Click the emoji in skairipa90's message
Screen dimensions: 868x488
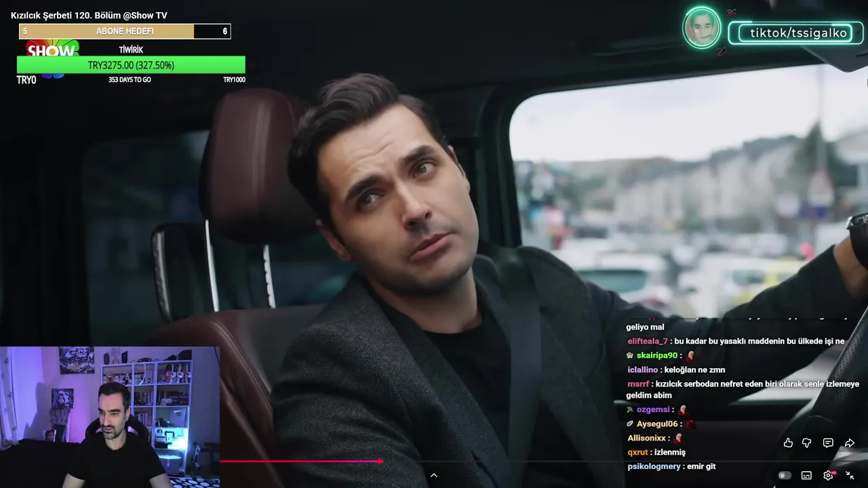coord(690,355)
